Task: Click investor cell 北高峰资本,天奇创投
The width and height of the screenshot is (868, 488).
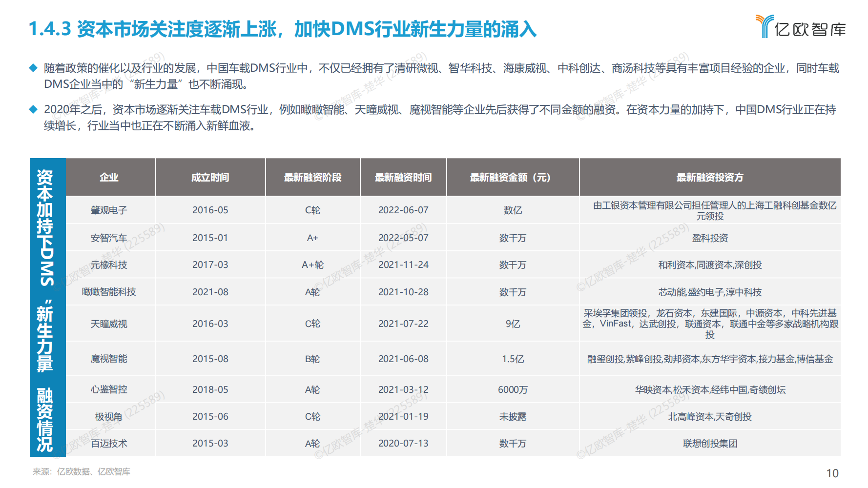Action: click(710, 417)
